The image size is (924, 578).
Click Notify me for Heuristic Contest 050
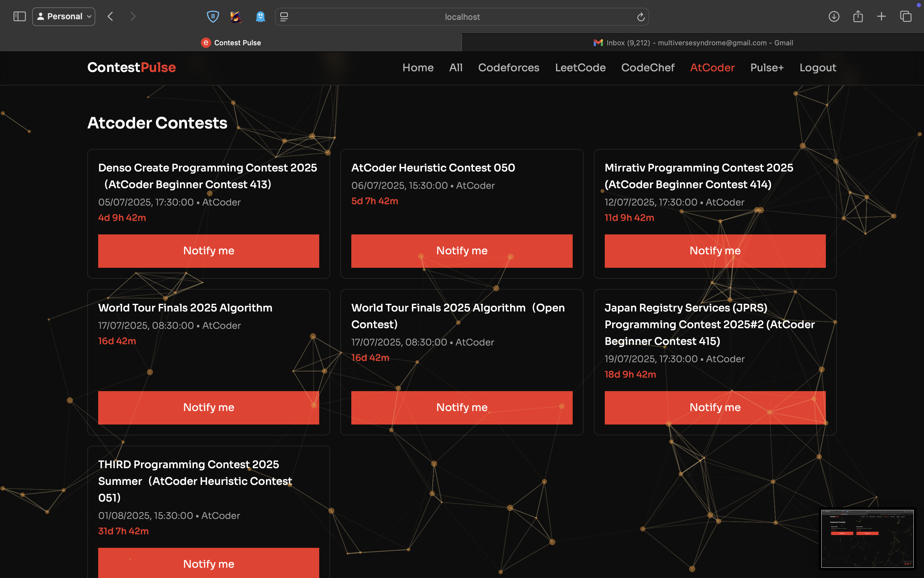pyautogui.click(x=462, y=251)
